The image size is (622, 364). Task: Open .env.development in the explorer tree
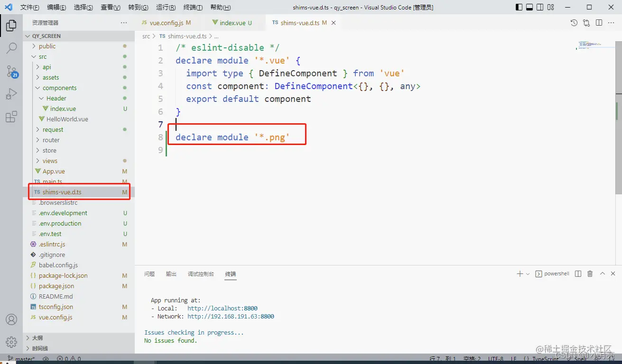coord(63,213)
